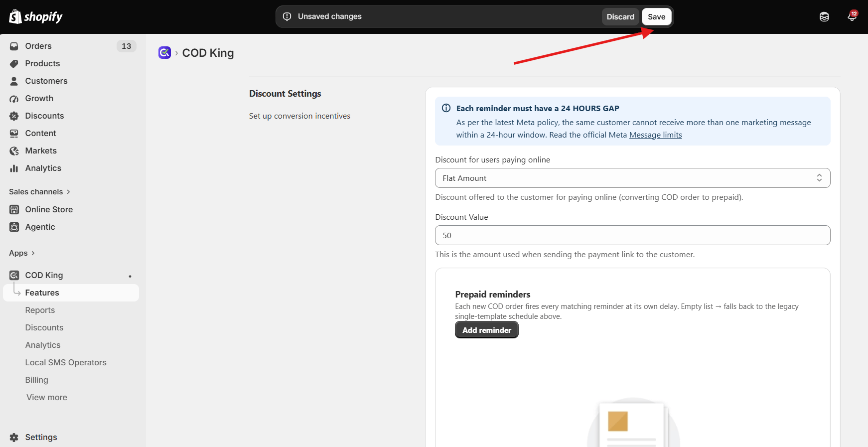The image size is (868, 447).
Task: Save the unsaved changes
Action: [x=656, y=16]
